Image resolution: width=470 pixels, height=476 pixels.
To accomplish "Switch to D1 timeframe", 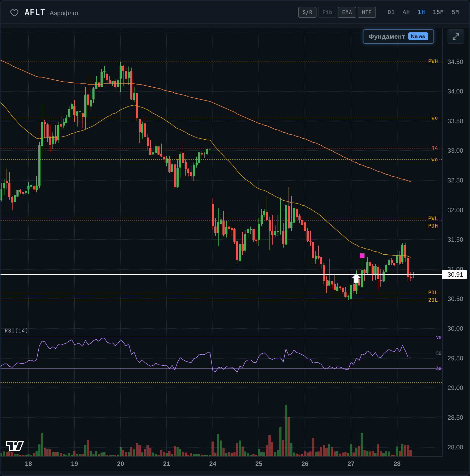I will pos(391,12).
